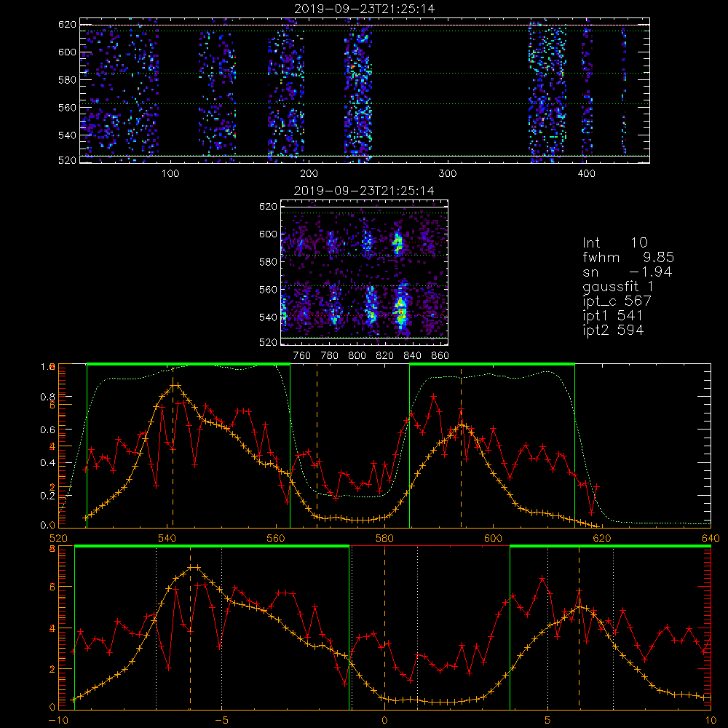728x728 pixels.
Task: Select the 'ipt2 594' readout
Action: click(613, 330)
